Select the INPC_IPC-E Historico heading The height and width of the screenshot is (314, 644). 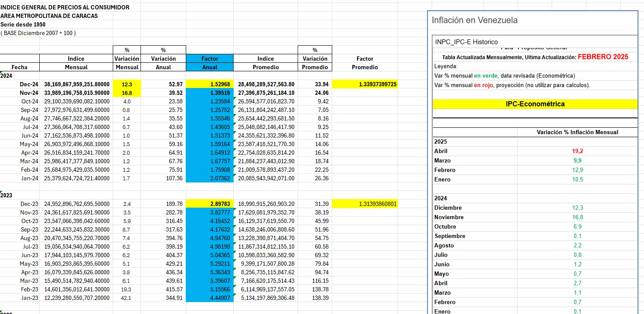click(466, 42)
